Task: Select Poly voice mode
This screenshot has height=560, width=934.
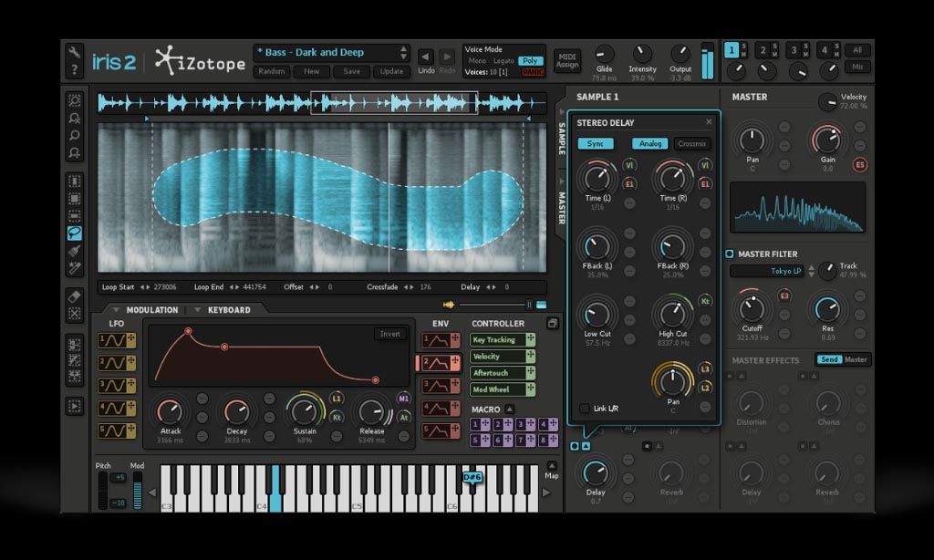Action: [530, 61]
